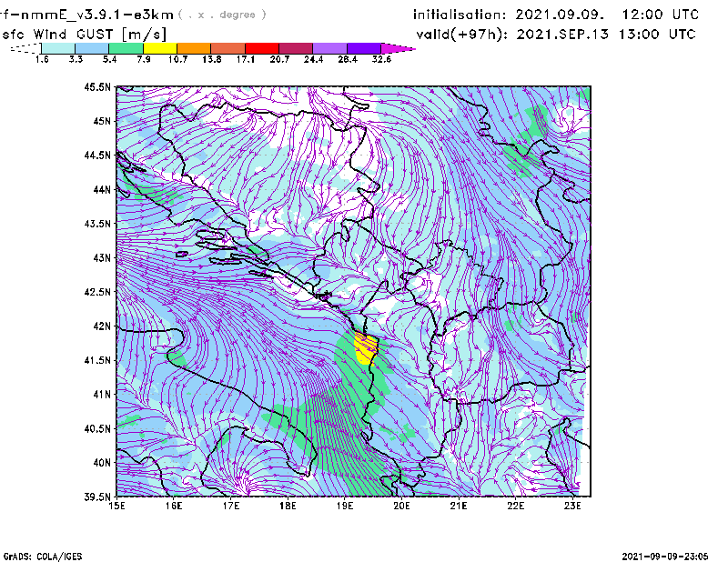Click the 41.5N latitude label
The height and width of the screenshot is (562, 728).
[x=97, y=360]
